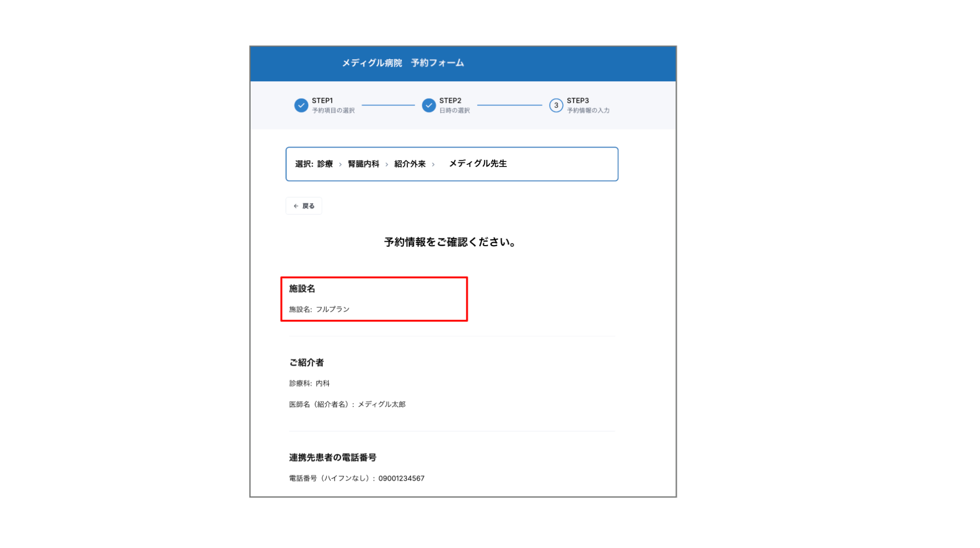Click the 予約情報をご確認ください heading

450,242
